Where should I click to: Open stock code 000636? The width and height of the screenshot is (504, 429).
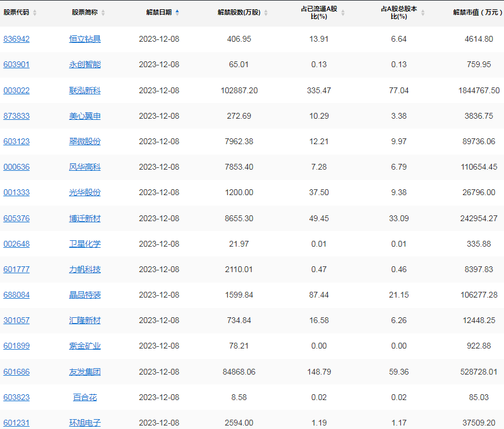click(16, 167)
